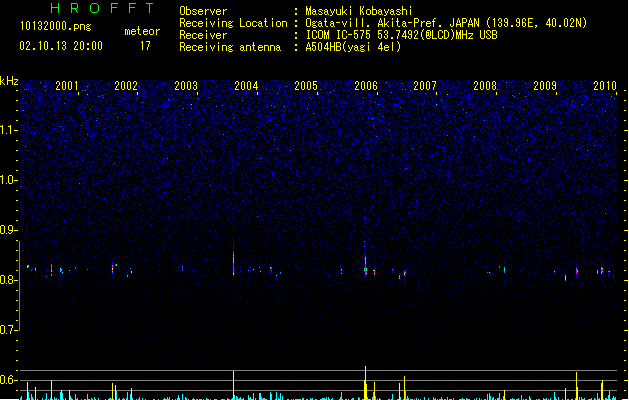Click the gray frequency range bracket at left
The image size is (629, 400).
pos(20,286)
